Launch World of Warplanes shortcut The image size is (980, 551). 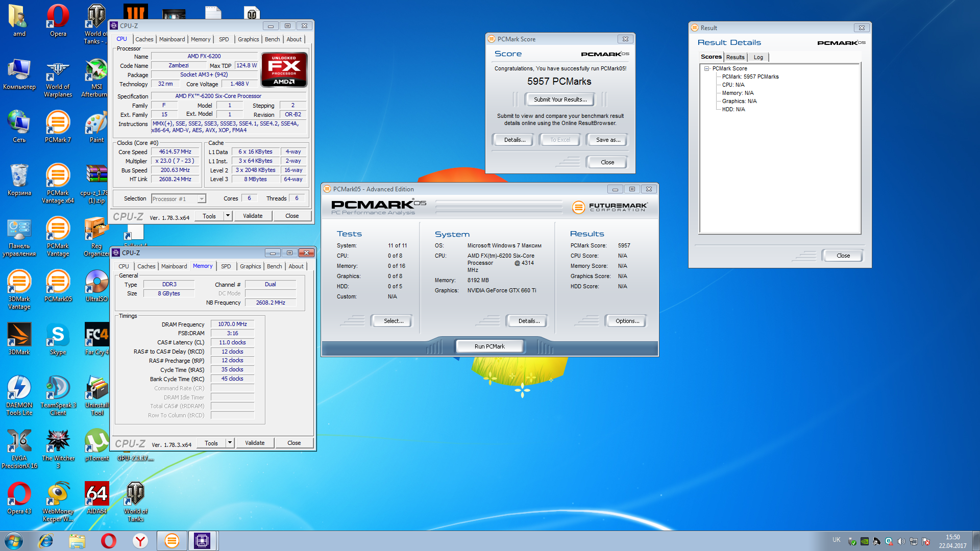pos(58,78)
